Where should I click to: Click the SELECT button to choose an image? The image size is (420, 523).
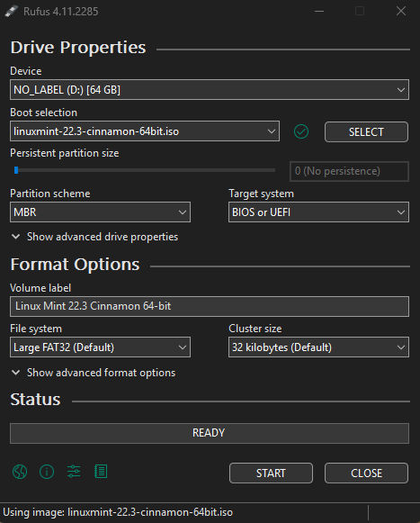pyautogui.click(x=366, y=132)
